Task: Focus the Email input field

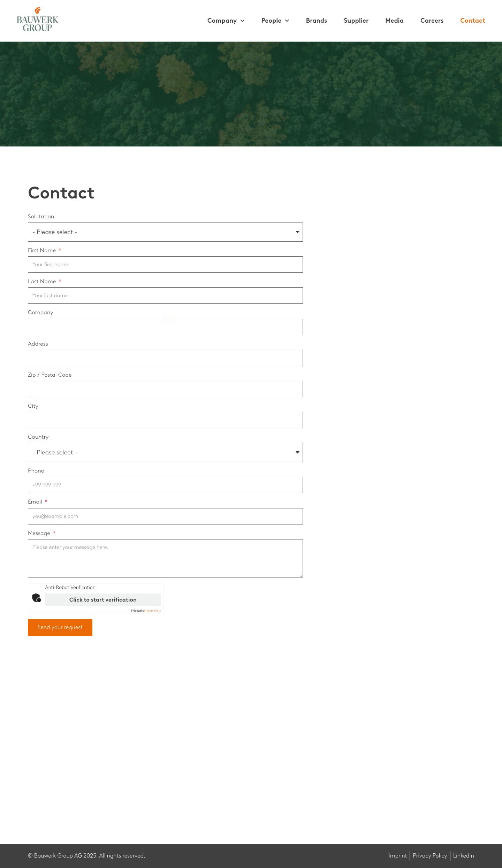Action: click(165, 516)
